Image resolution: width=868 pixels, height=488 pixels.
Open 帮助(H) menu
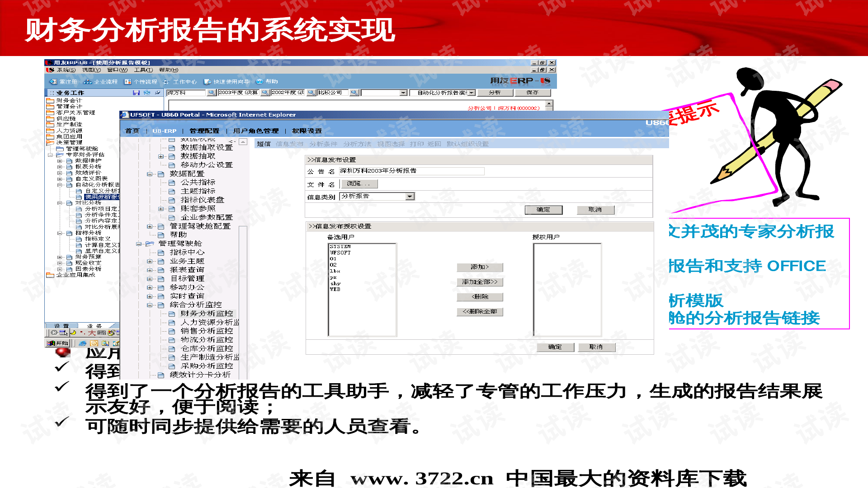[169, 70]
